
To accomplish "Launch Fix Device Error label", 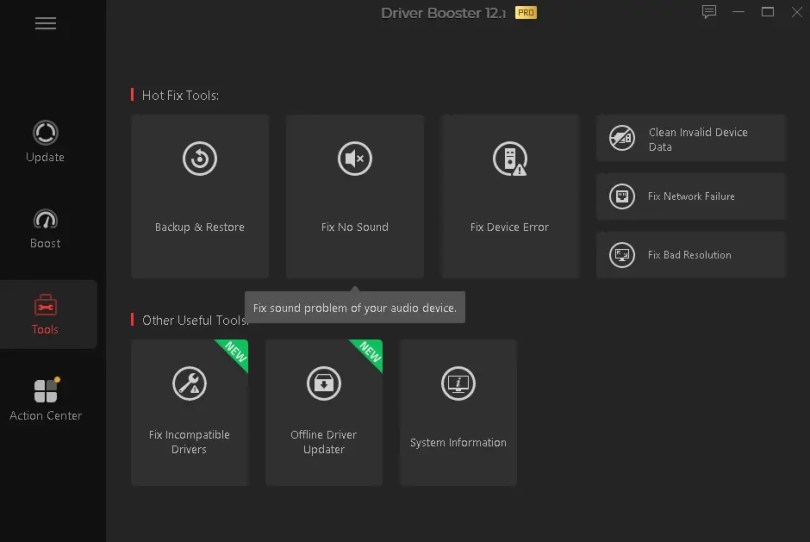I will pyautogui.click(x=509, y=227).
